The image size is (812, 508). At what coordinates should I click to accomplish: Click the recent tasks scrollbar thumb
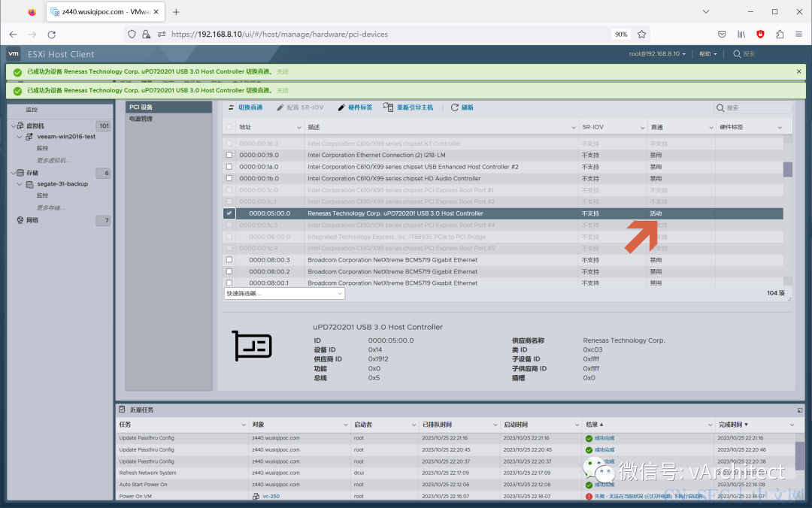coord(800,455)
